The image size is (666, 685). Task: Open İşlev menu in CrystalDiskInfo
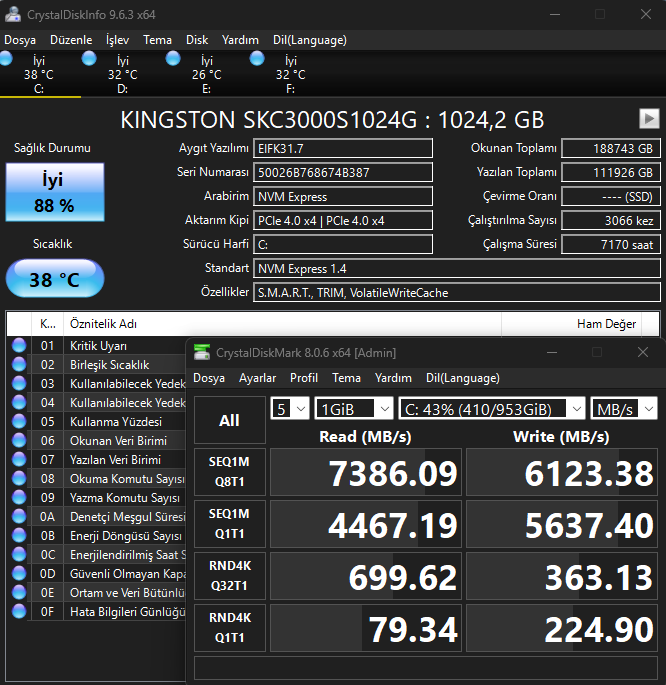click(117, 40)
